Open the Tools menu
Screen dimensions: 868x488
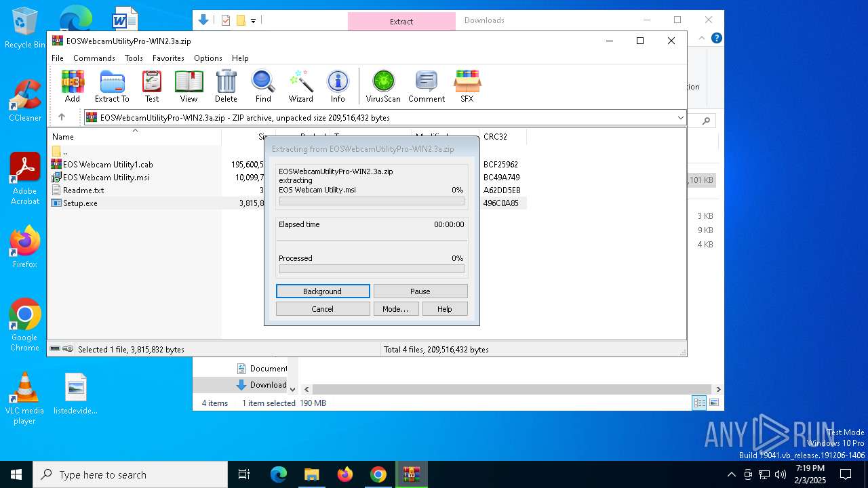pyautogui.click(x=134, y=58)
